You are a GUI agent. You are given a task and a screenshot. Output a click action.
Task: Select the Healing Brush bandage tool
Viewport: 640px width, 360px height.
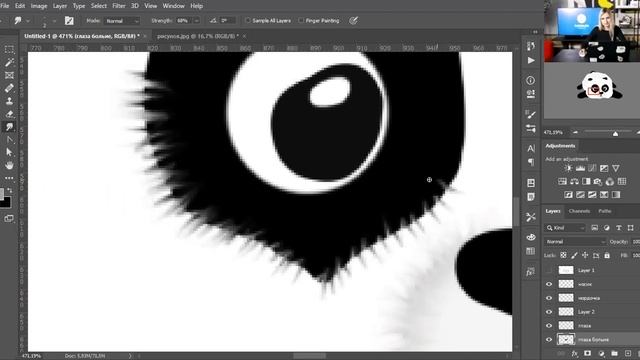[x=9, y=88]
